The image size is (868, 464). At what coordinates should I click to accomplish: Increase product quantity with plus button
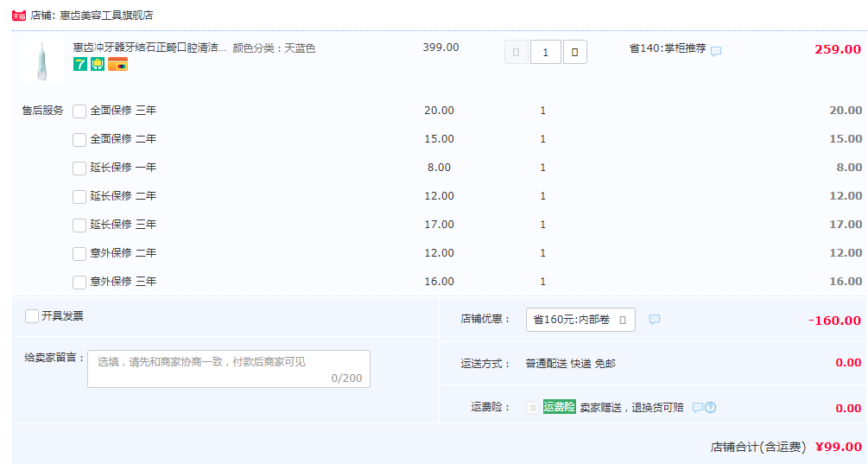(574, 52)
